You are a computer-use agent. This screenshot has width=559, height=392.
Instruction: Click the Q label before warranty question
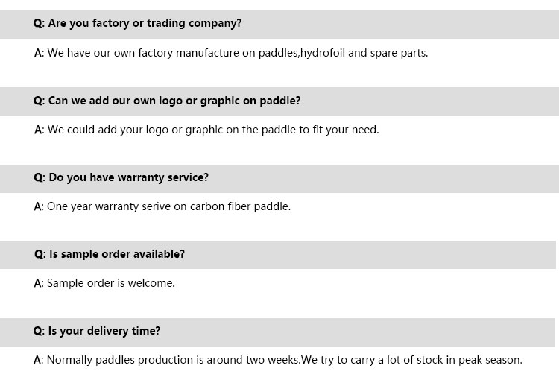pos(40,177)
